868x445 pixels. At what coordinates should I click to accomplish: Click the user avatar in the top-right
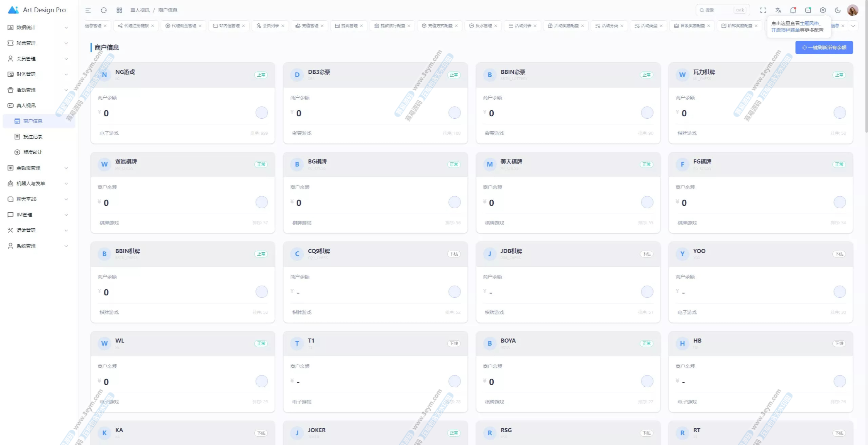[852, 10]
